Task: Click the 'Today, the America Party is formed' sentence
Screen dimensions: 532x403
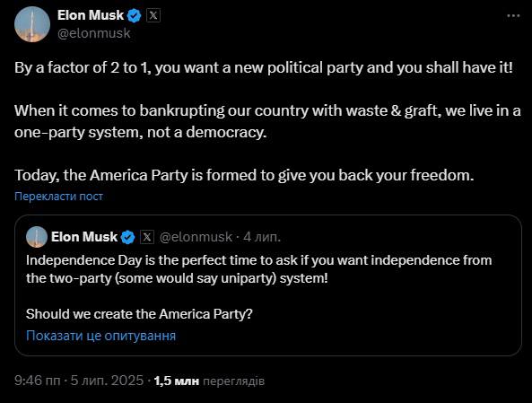Action: [244, 175]
